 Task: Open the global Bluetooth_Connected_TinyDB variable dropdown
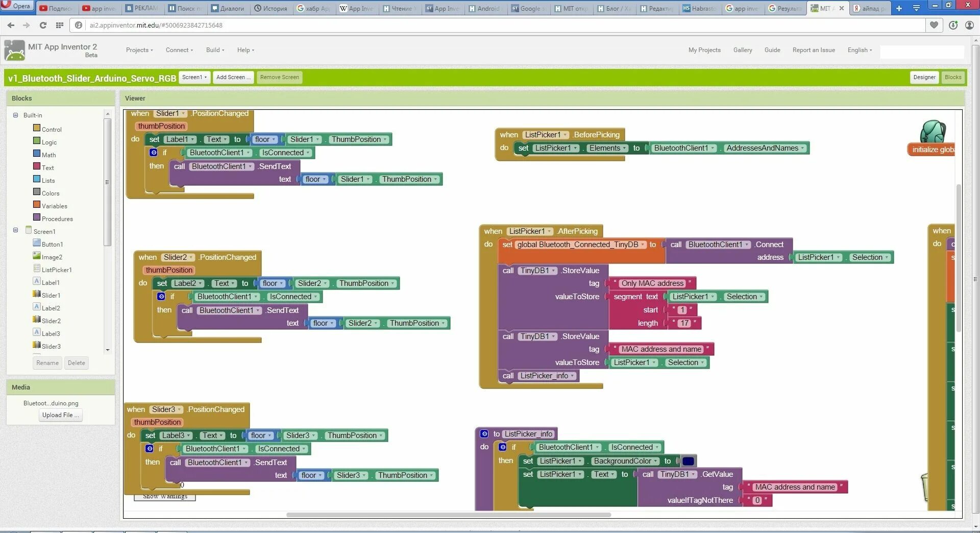click(x=581, y=245)
